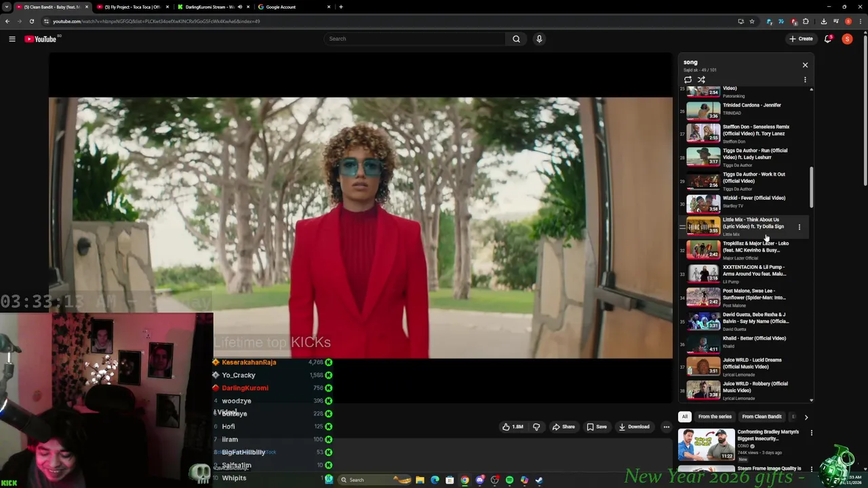
Task: Select From the series chip
Action: (x=715, y=417)
